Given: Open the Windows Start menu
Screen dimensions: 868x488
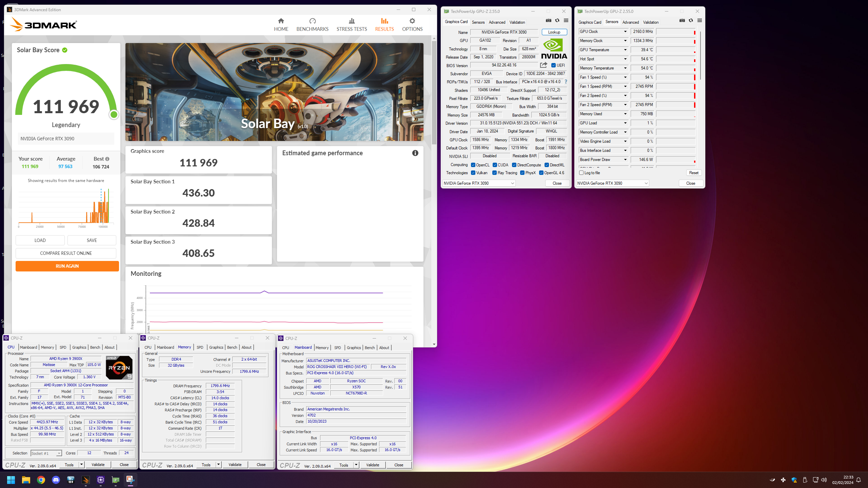Looking at the screenshot, I should (11, 480).
